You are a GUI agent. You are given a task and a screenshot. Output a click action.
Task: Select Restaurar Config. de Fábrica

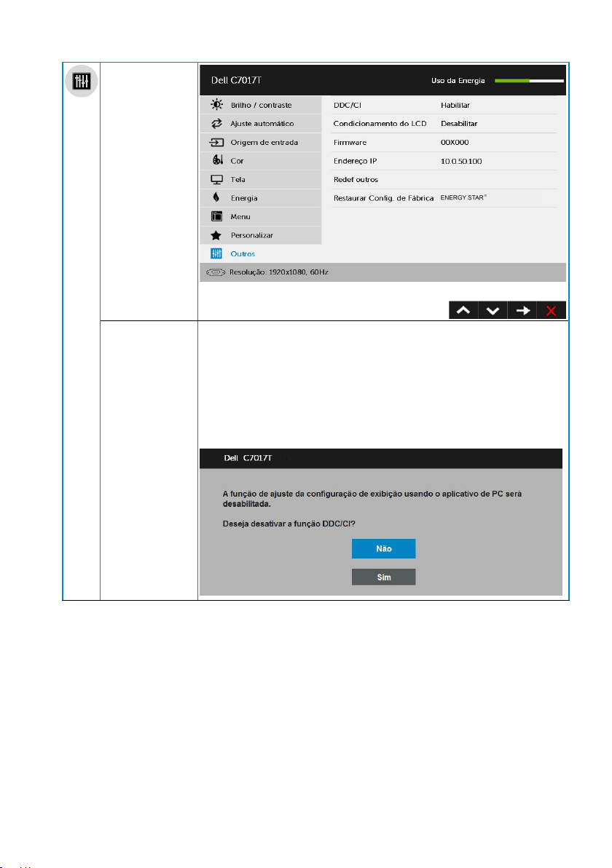(x=383, y=198)
